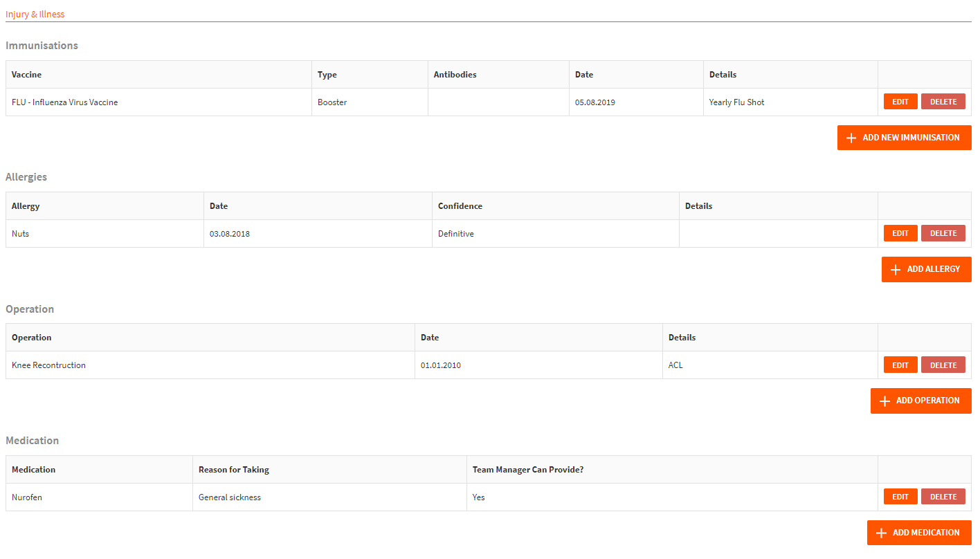Select the 'Yes' team manager cell
The height and width of the screenshot is (559, 980).
[673, 497]
